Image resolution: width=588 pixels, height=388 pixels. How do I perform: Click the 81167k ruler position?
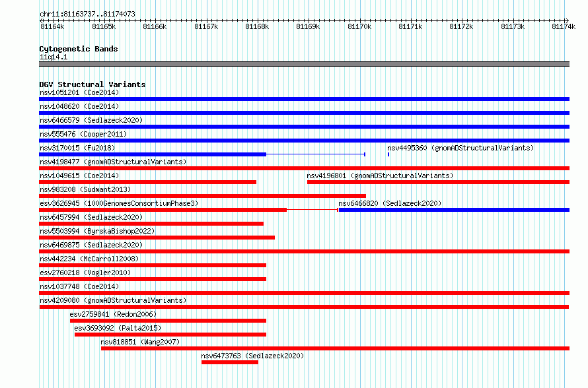(206, 26)
